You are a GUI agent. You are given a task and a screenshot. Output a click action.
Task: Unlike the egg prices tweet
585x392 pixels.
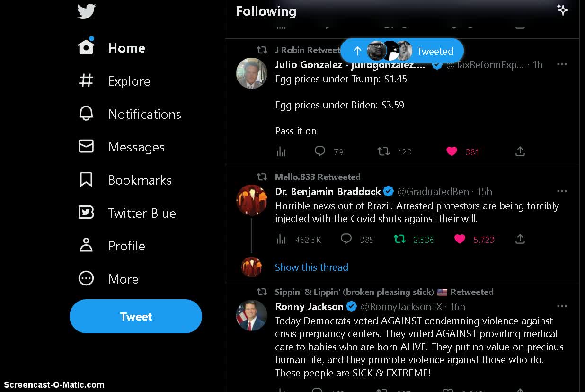click(x=452, y=151)
